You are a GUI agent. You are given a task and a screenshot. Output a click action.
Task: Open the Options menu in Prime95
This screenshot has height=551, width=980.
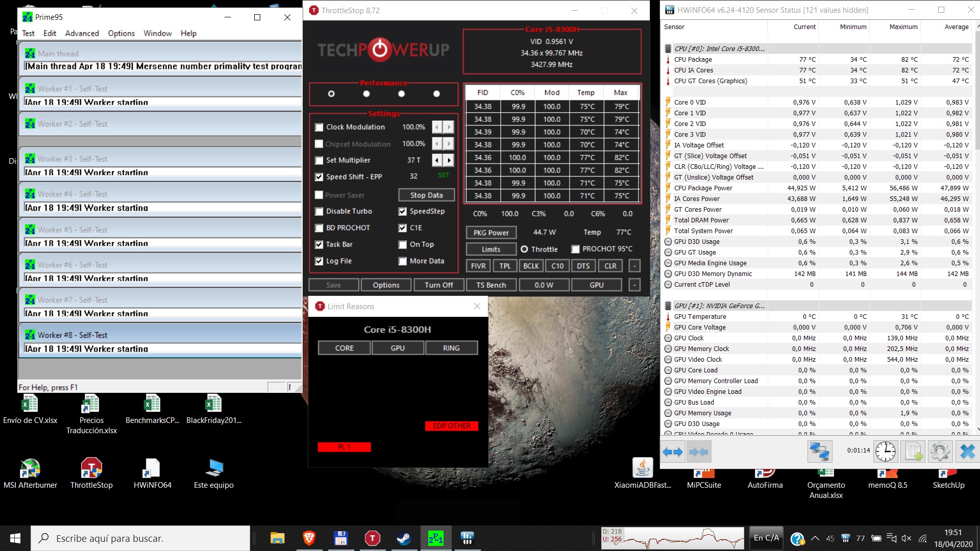121,33
